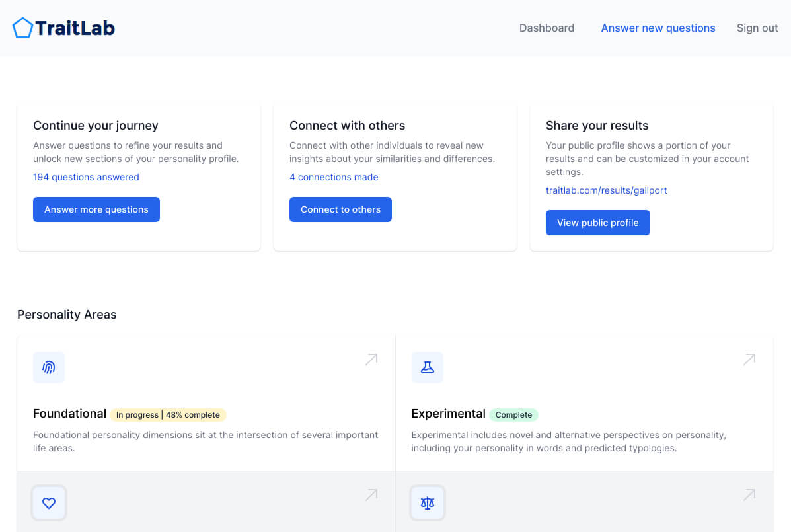Open the traitlab.com/results/gallport link
This screenshot has width=791, height=532.
[x=606, y=190]
